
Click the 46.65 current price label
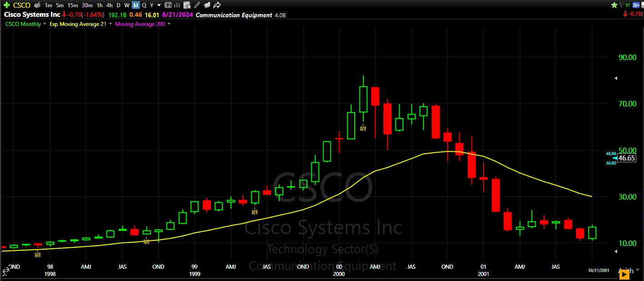click(627, 158)
